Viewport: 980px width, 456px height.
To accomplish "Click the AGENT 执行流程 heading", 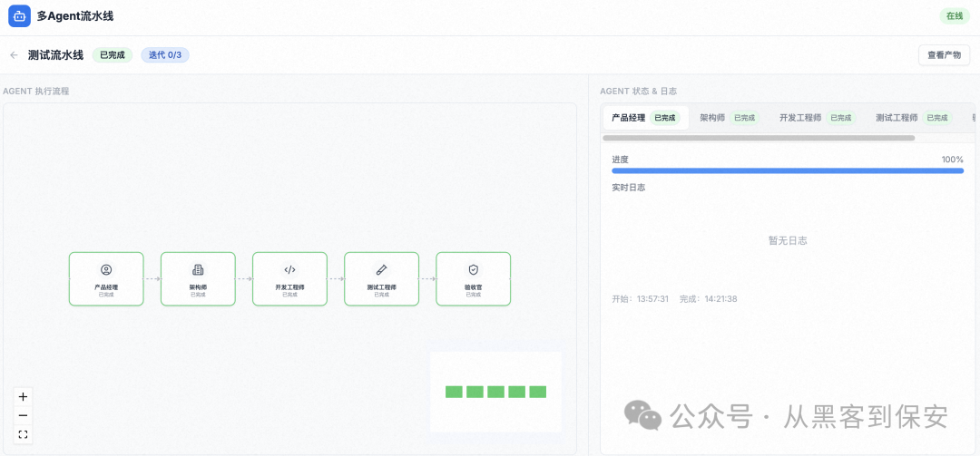I will tap(36, 92).
